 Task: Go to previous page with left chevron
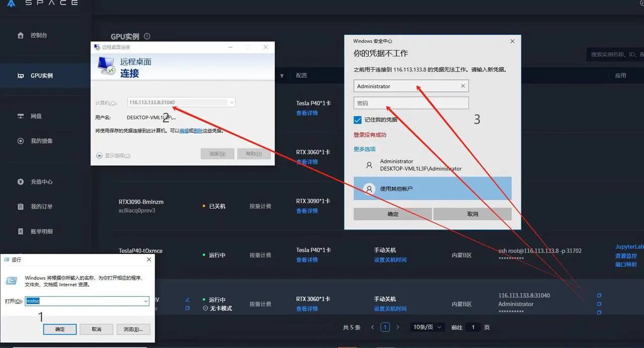(372, 327)
